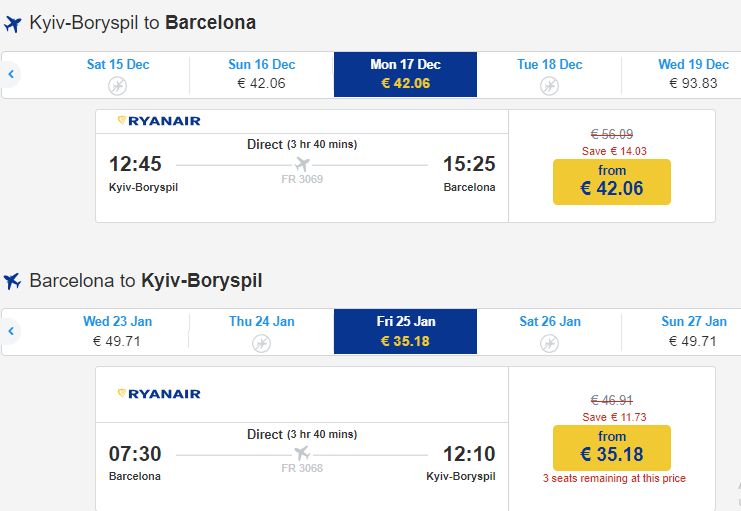Click the Ryanair logo on the outbound flight

[159, 121]
